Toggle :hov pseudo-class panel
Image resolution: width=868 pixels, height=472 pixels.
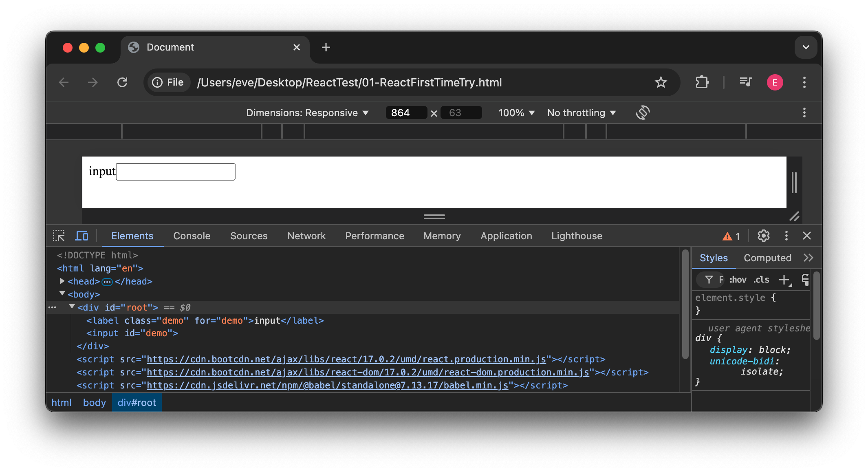point(737,280)
